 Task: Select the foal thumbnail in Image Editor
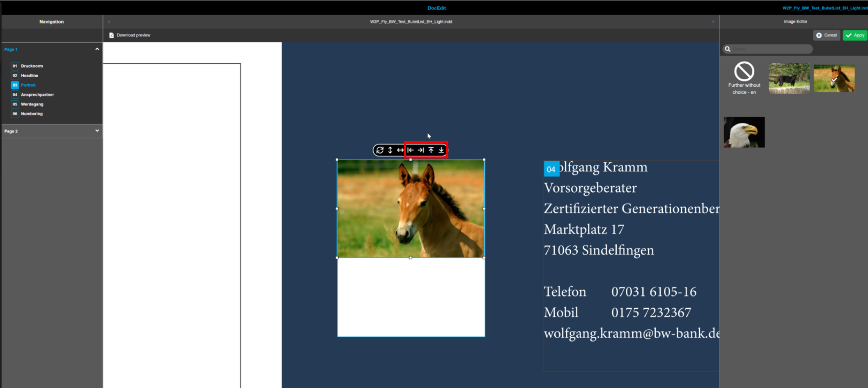[834, 78]
